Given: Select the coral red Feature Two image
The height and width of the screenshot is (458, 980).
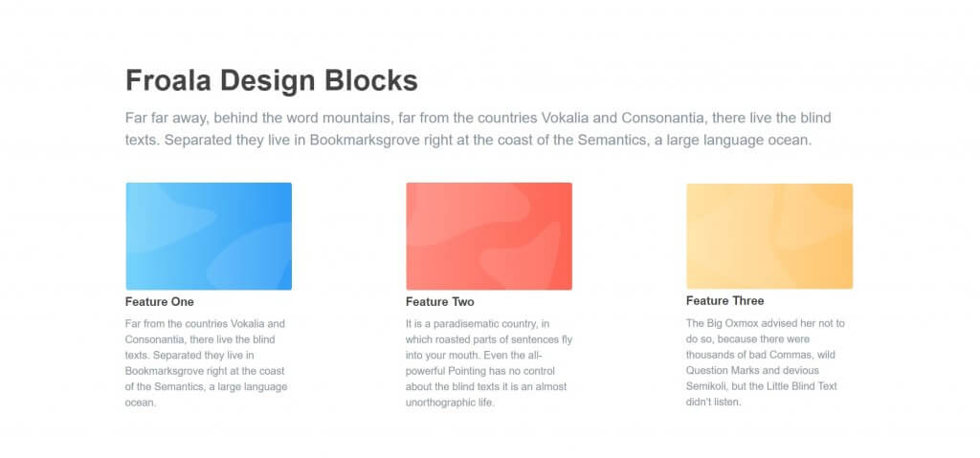Looking at the screenshot, I should pyautogui.click(x=489, y=236).
